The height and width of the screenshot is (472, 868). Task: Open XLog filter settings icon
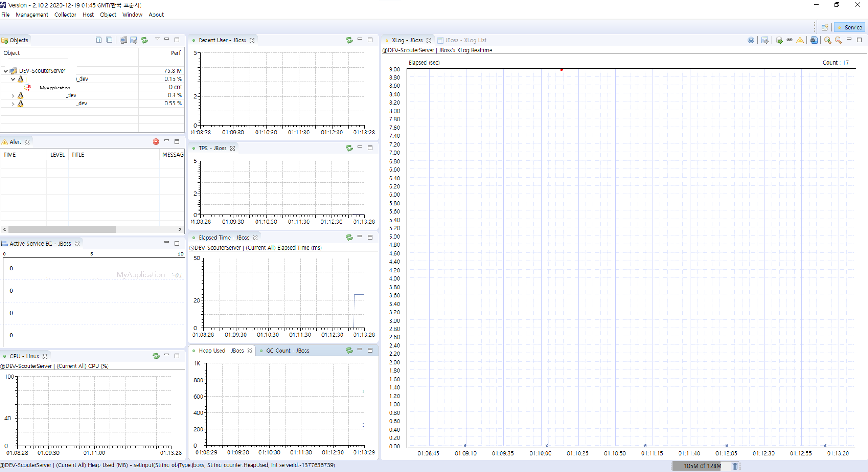[x=765, y=40]
